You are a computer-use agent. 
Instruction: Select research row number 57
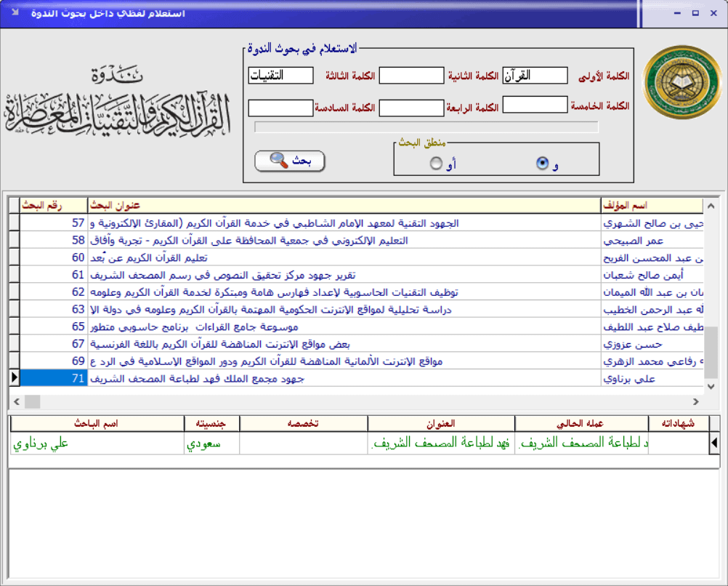[357, 223]
